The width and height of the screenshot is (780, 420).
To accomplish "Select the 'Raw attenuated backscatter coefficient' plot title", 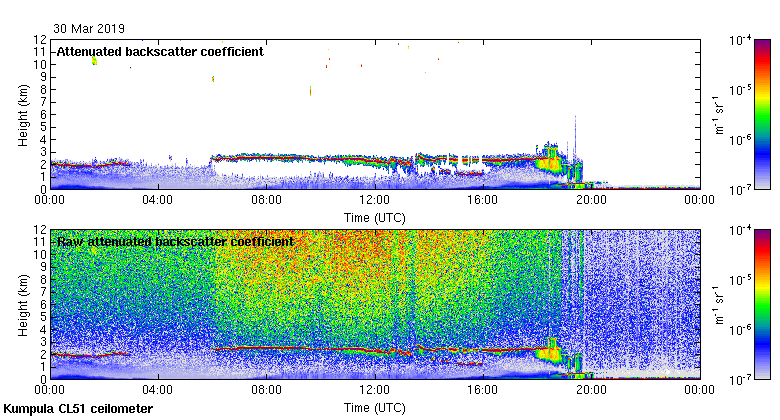I will (175, 242).
